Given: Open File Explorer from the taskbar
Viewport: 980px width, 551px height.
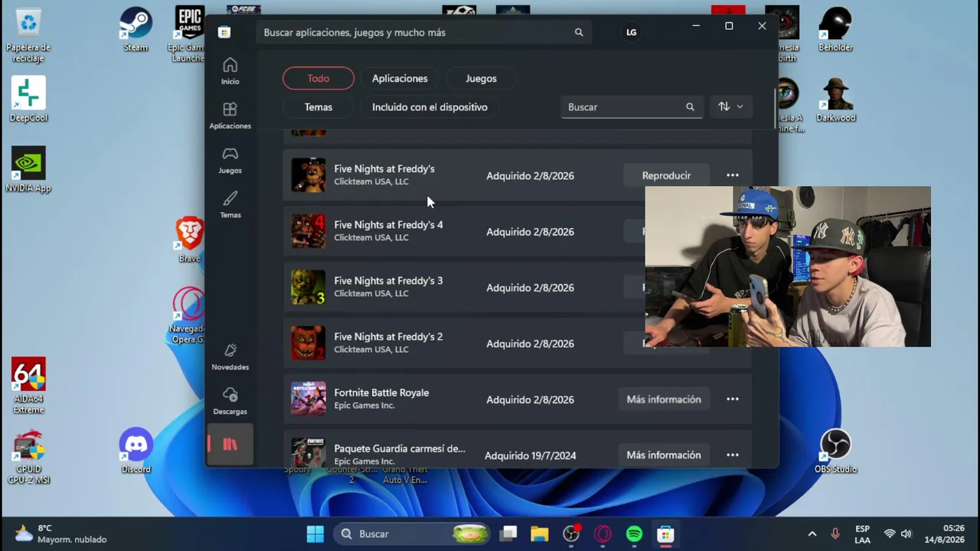Looking at the screenshot, I should point(540,534).
